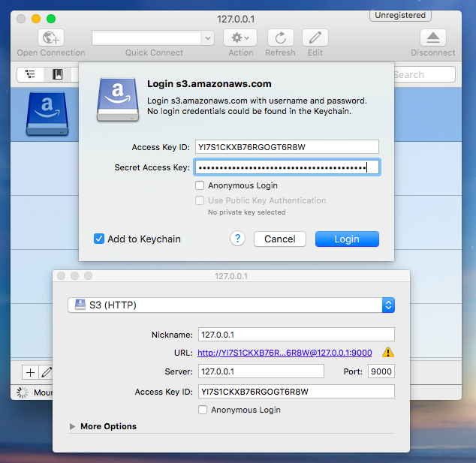
Task: Tick Anonymous Login in the bookmark window
Action: [x=203, y=410]
